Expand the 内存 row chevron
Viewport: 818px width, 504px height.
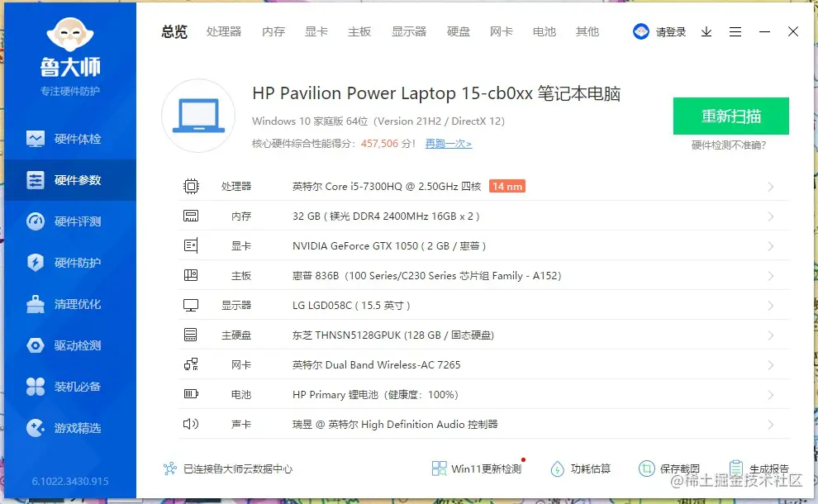[771, 216]
